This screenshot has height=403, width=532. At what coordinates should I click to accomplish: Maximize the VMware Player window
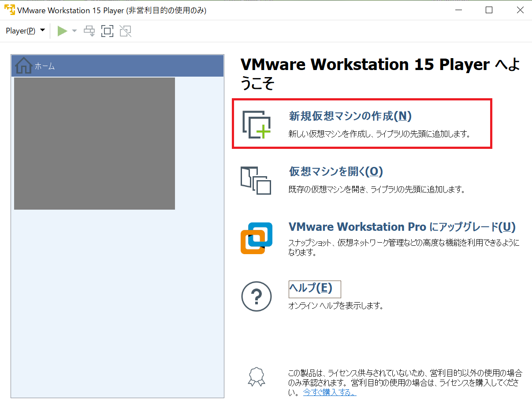pos(489,10)
